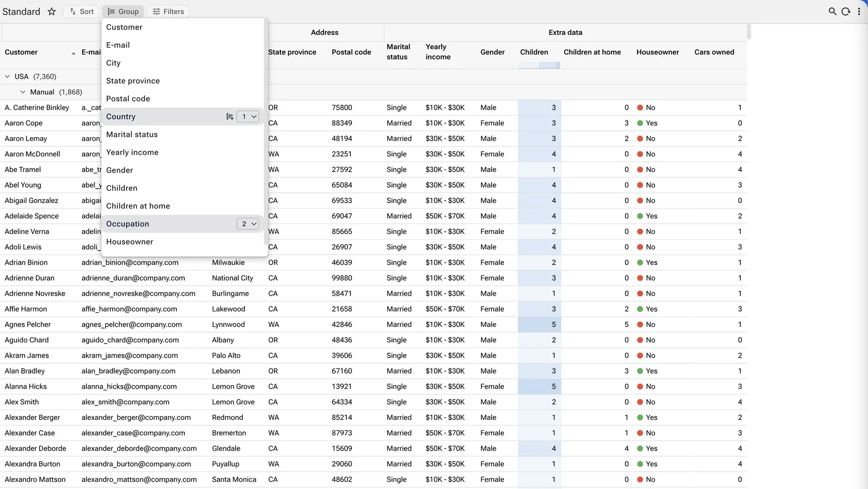Click the Extra data column group header
This screenshot has height=489, width=868.
(565, 32)
